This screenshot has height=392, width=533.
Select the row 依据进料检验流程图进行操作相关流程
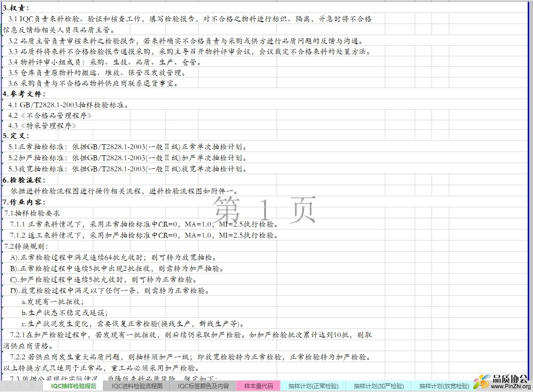coord(125,191)
